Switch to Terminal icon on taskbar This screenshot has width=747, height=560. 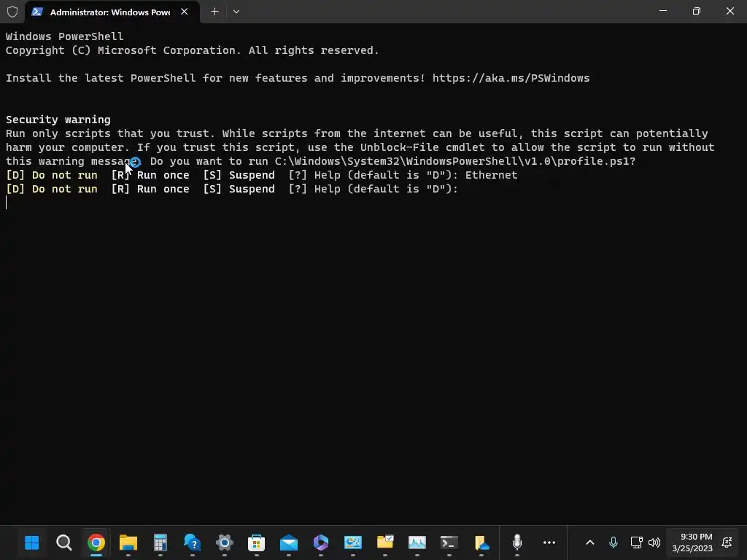449,542
